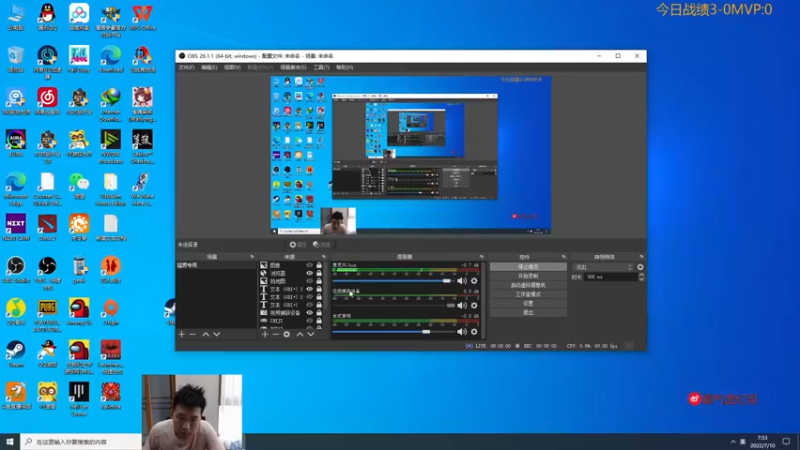Click the second mixer volume slider
The height and width of the screenshot is (450, 800).
(392, 305)
